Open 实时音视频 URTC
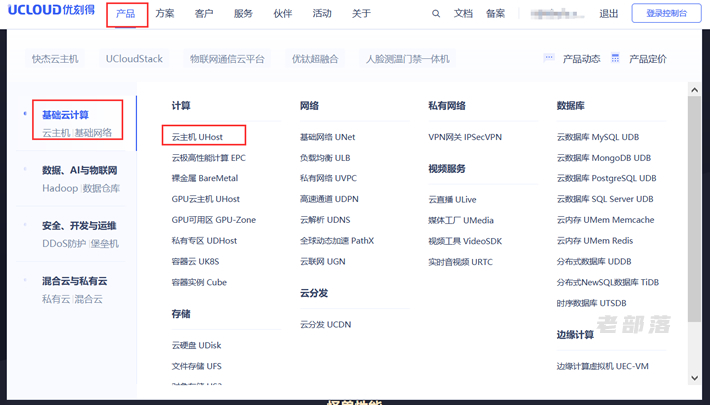Viewport: 710px width, 405px height. [461, 262]
